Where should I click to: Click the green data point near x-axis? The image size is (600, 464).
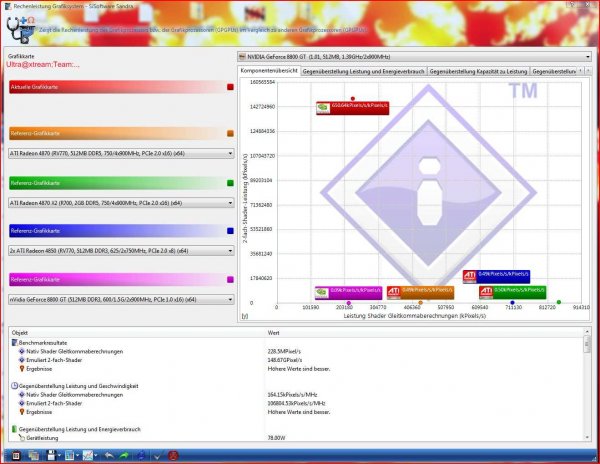click(559, 302)
